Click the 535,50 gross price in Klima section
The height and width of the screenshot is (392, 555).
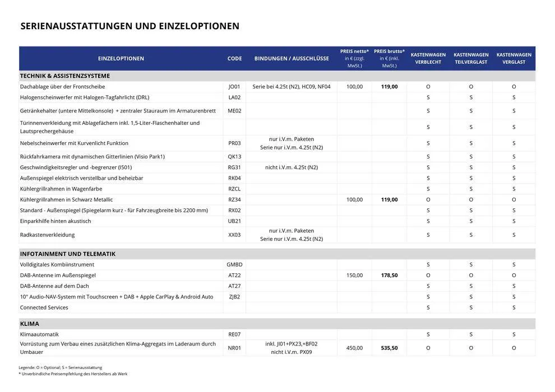tap(389, 348)
